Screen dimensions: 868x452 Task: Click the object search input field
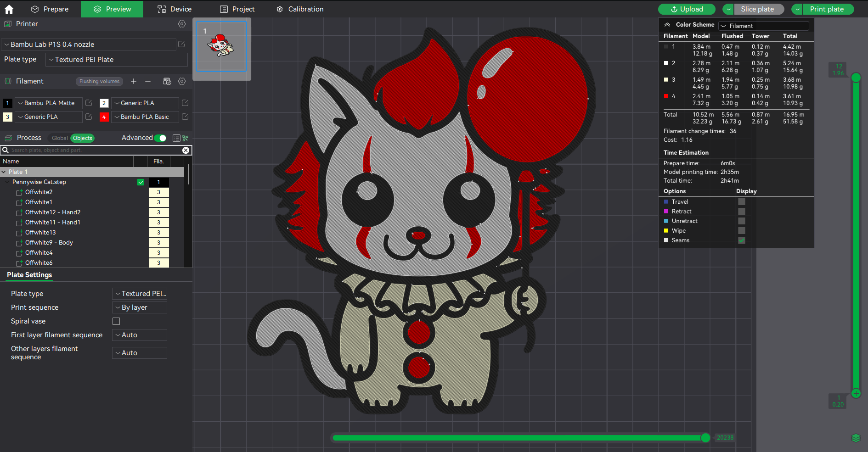tap(96, 150)
